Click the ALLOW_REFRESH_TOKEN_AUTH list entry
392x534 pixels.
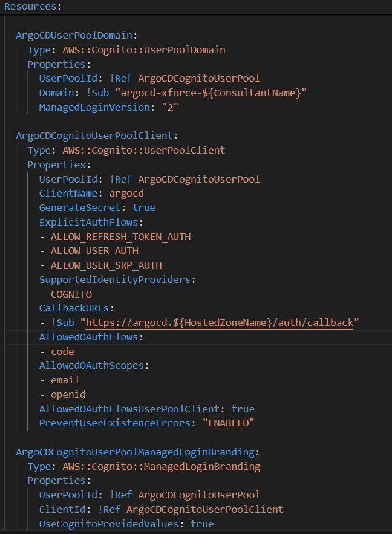click(120, 236)
